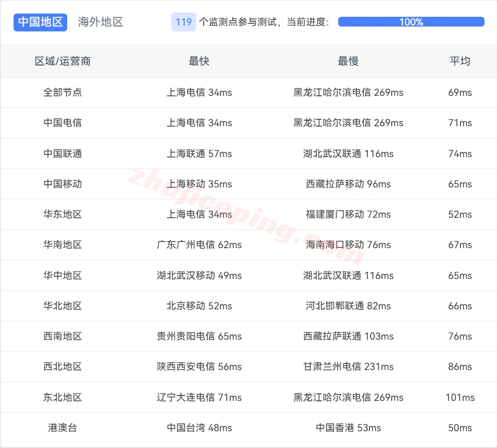Image resolution: width=497 pixels, height=448 pixels.
Task: Select the 中国联通 row label
Action: click(x=63, y=154)
